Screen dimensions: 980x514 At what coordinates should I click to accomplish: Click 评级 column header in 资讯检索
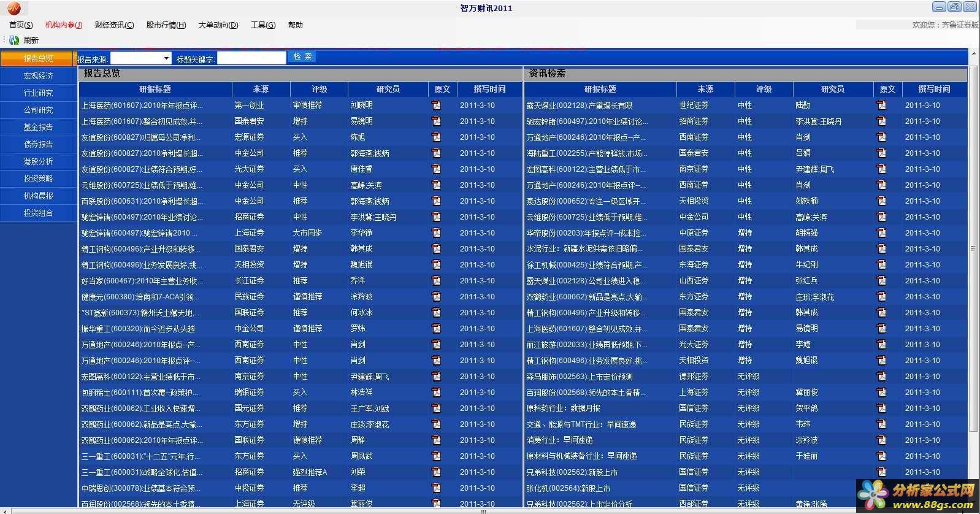click(764, 89)
